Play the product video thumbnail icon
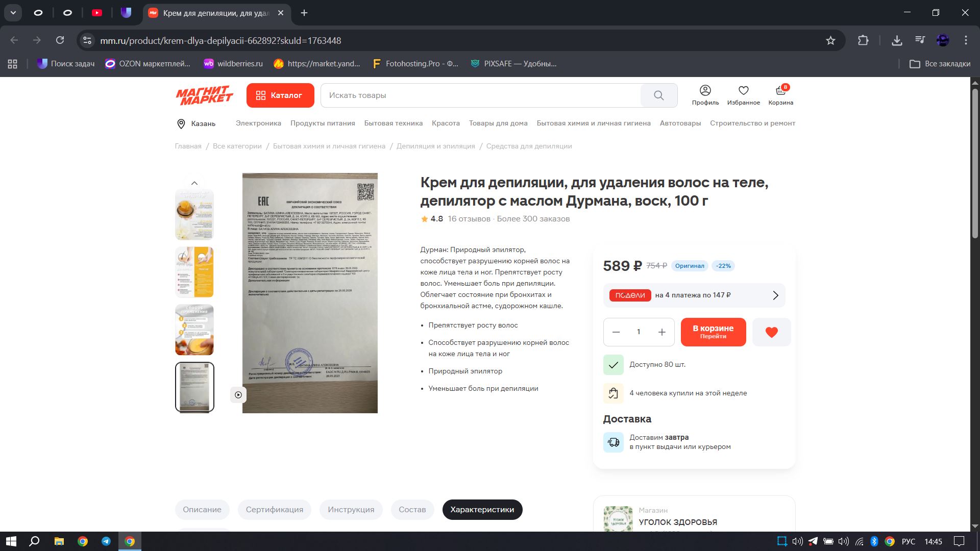980x551 pixels. coord(238,394)
